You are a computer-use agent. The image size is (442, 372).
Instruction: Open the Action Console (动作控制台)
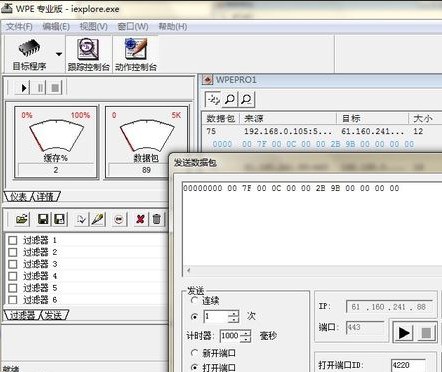[136, 54]
